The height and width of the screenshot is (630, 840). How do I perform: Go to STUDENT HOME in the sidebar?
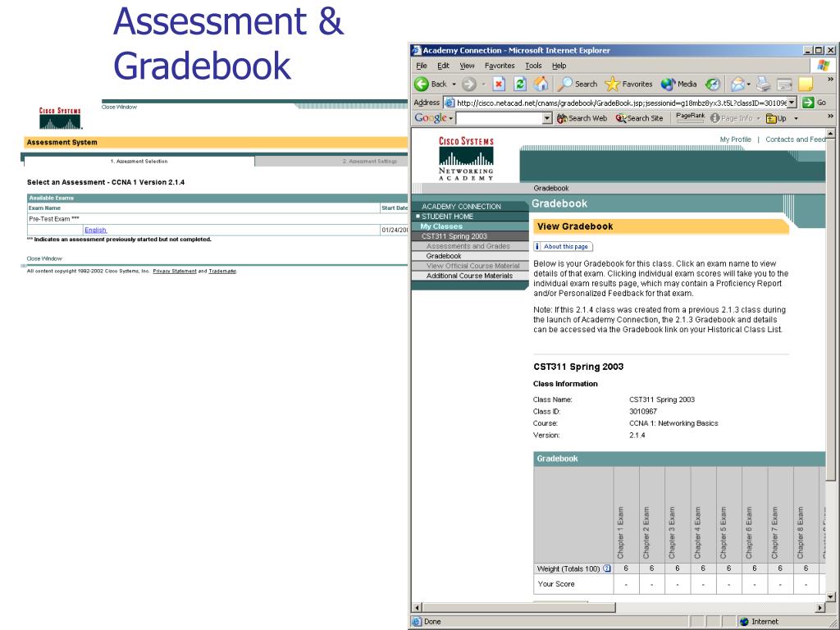pos(447,217)
